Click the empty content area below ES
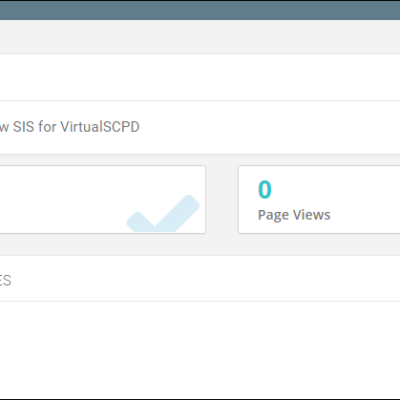 click(200, 348)
